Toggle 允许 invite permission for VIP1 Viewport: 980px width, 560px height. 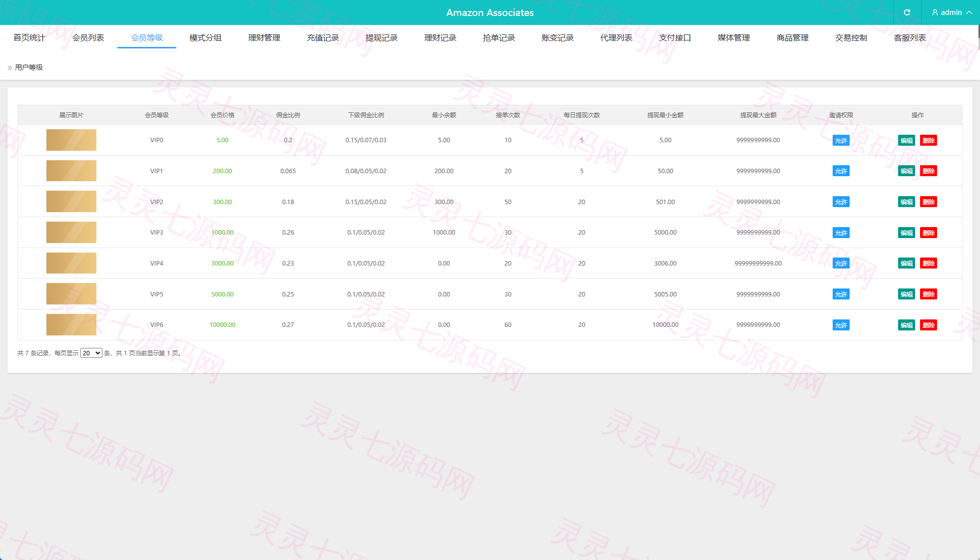click(x=841, y=171)
